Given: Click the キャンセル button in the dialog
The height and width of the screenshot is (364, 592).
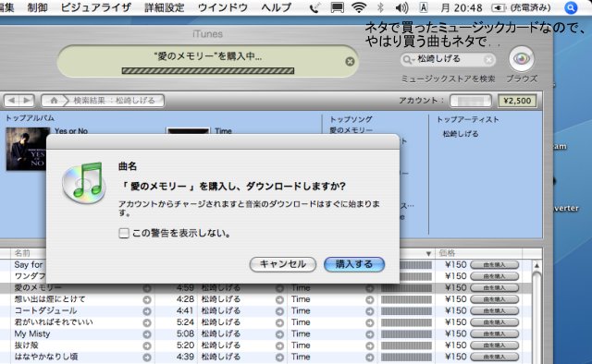Looking at the screenshot, I should [283, 264].
